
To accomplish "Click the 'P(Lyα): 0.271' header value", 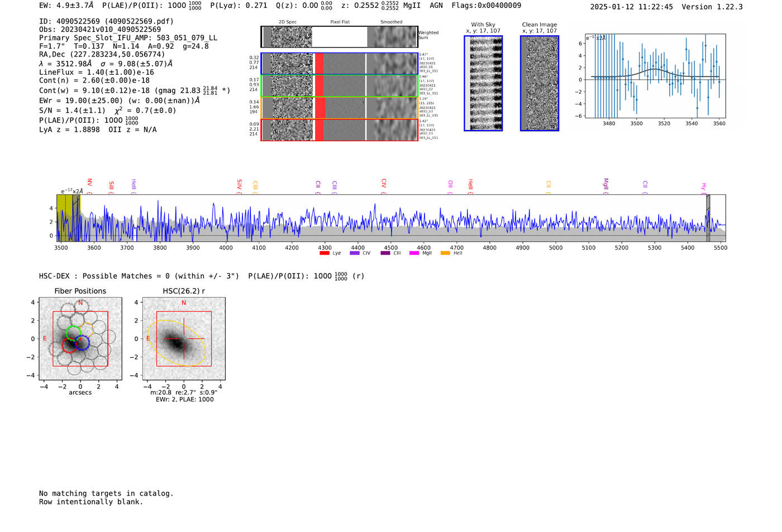I will coord(239,6).
